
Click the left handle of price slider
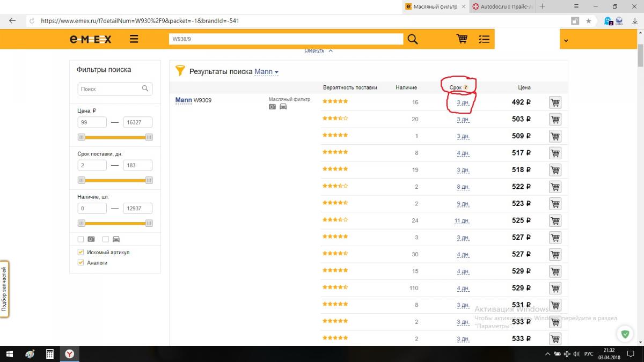[x=82, y=137]
